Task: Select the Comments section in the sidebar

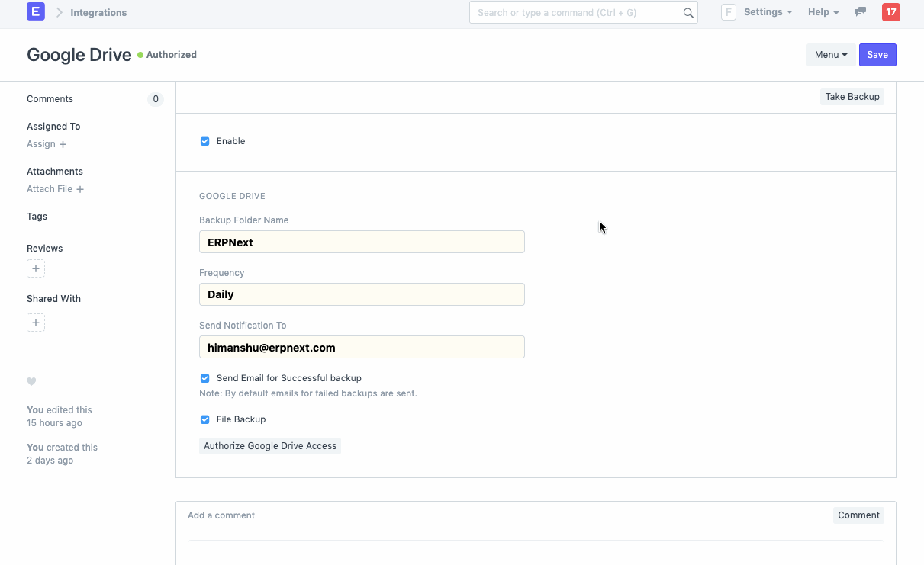Action: [50, 98]
